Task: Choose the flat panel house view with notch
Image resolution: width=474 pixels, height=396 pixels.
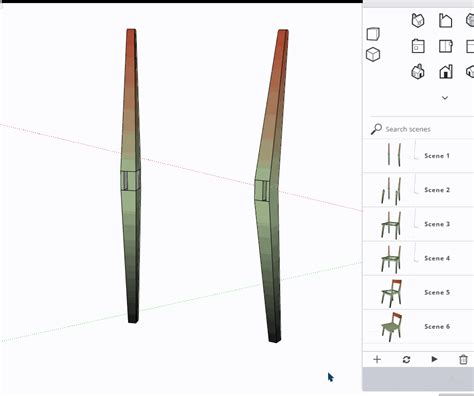Action: pos(446,46)
